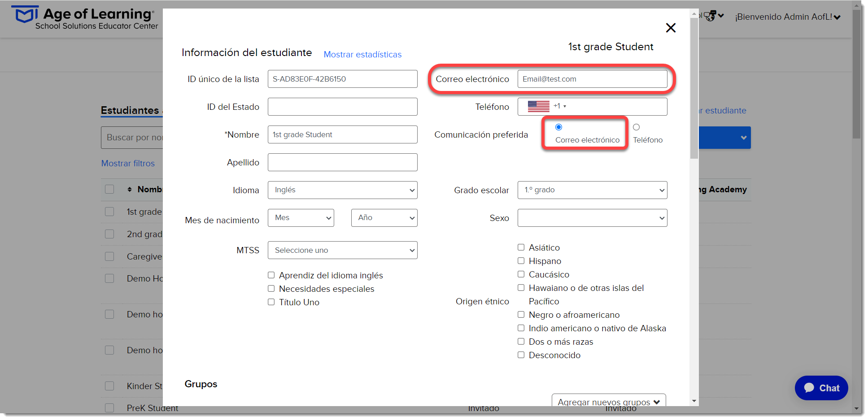Check Título Uno
Image resolution: width=868 pixels, height=420 pixels.
click(x=271, y=302)
